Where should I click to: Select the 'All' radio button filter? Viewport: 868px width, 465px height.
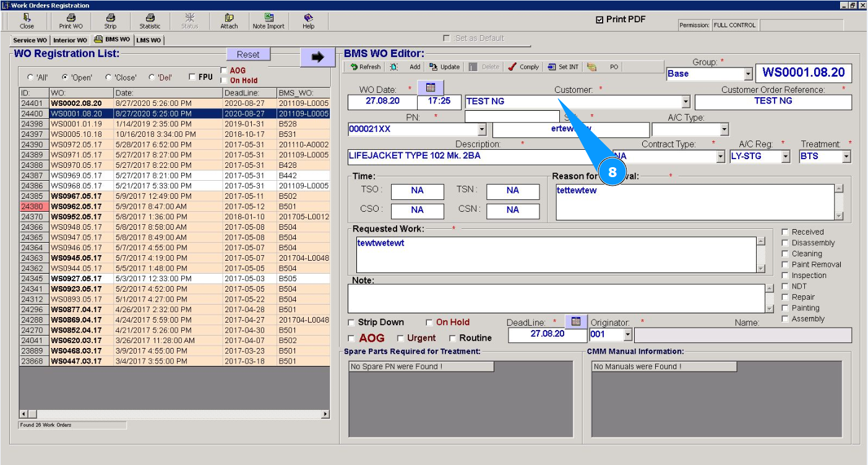pos(31,78)
